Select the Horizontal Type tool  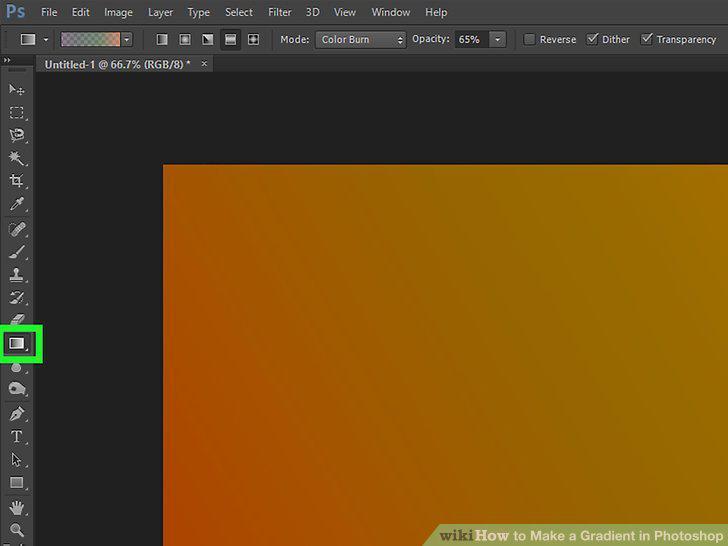17,436
